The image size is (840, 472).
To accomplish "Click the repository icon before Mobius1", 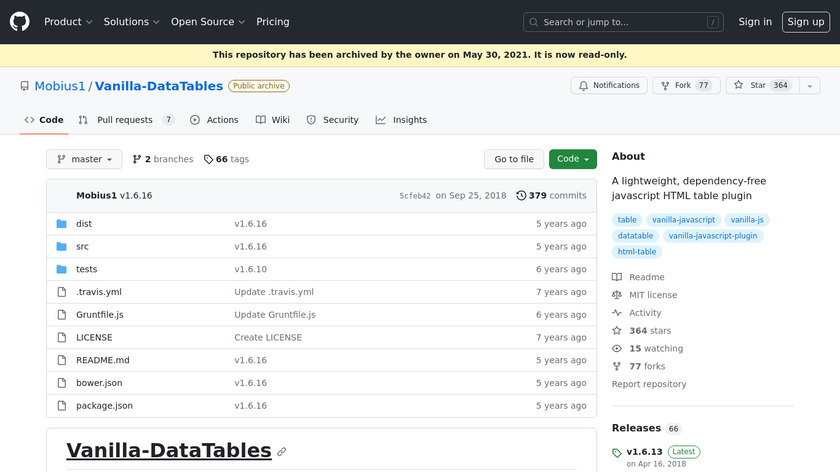I will (x=25, y=86).
